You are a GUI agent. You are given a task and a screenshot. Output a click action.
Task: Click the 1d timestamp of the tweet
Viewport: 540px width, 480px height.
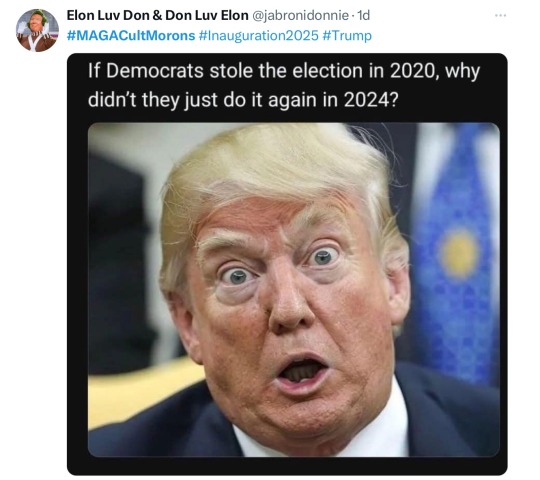click(364, 15)
